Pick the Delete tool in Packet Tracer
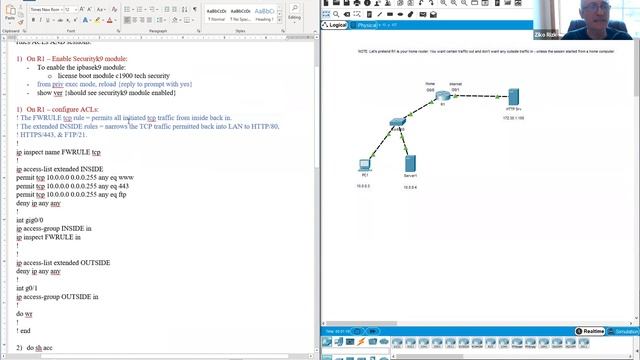640x360 pixels. pos(347,14)
